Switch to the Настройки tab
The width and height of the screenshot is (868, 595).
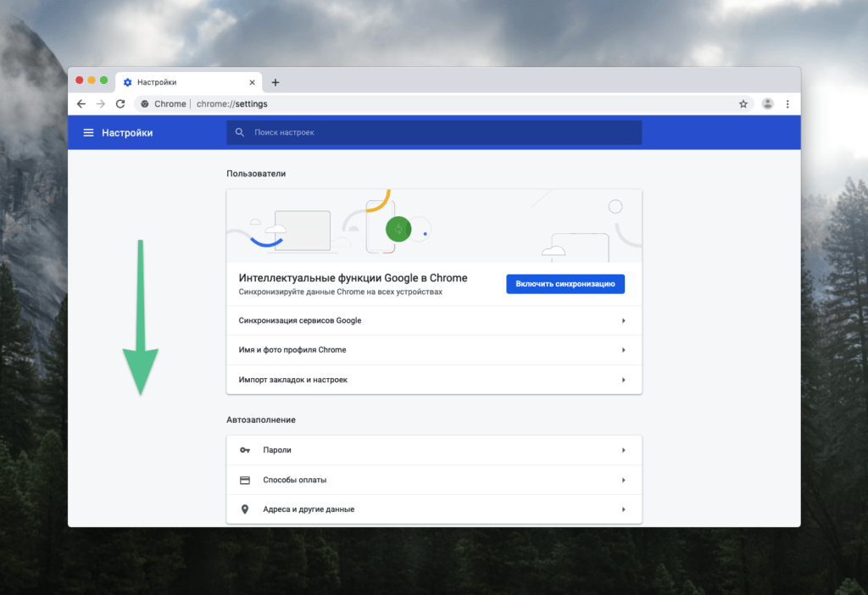click(181, 82)
